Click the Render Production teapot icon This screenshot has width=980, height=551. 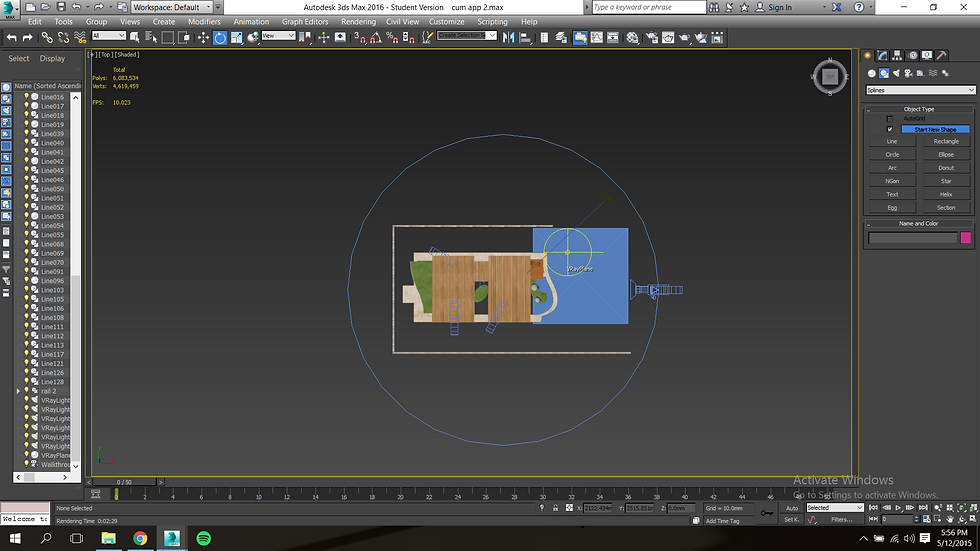684,37
